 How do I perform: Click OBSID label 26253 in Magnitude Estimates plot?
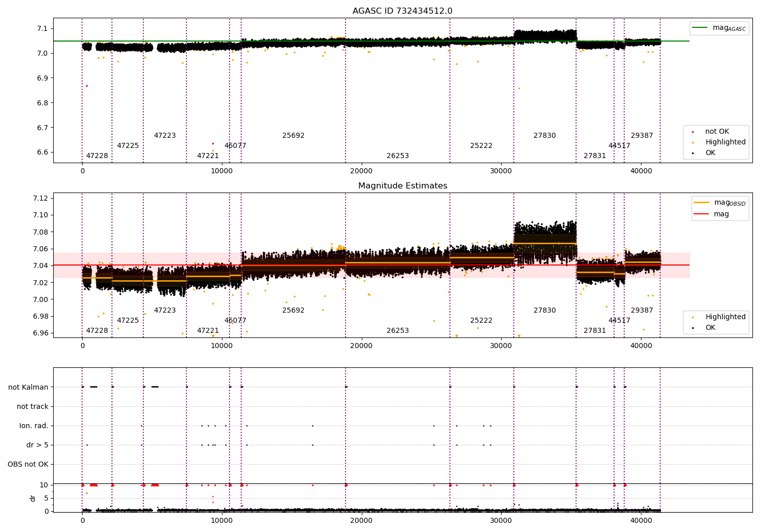398,331
